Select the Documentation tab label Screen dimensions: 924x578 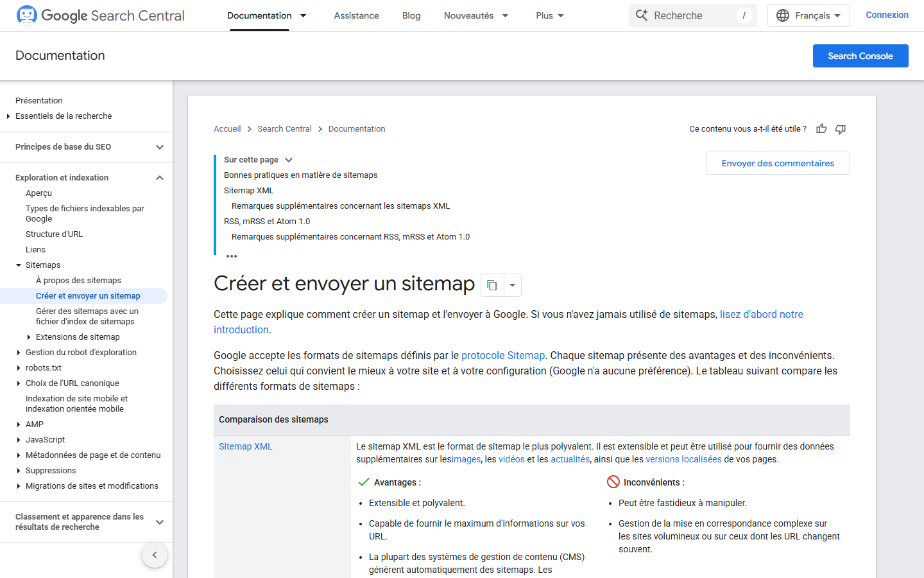click(x=259, y=15)
